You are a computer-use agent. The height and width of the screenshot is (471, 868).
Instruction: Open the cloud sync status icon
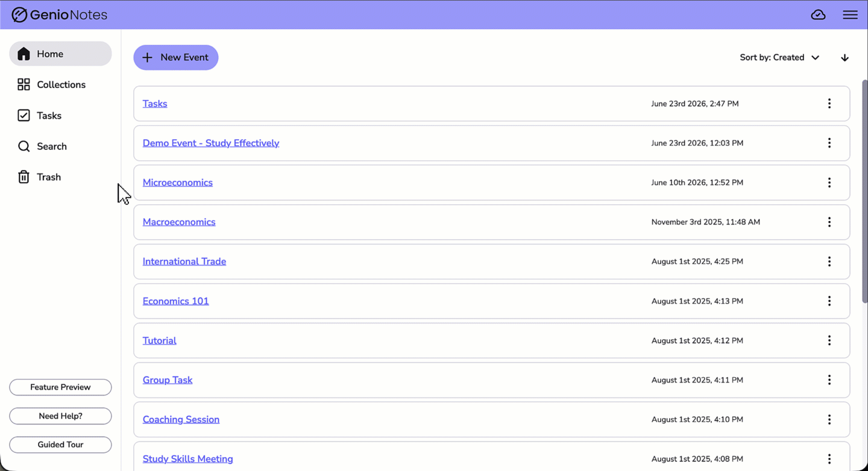(818, 14)
